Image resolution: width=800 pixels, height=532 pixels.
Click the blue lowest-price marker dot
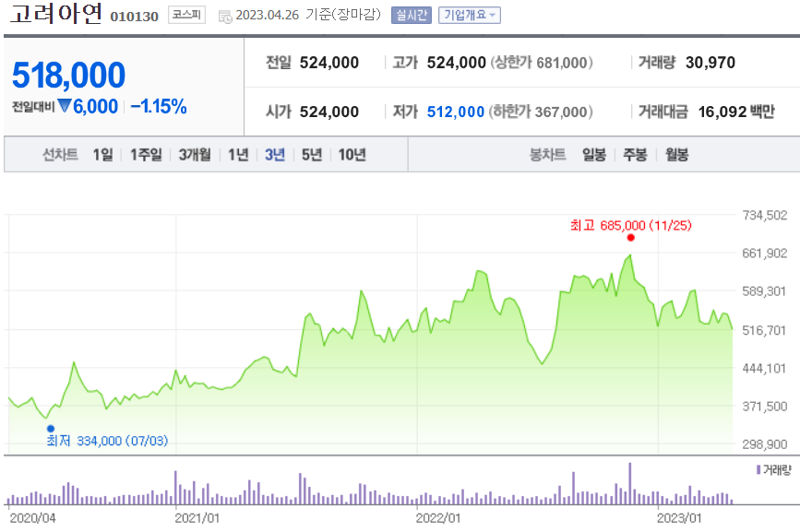pos(51,429)
